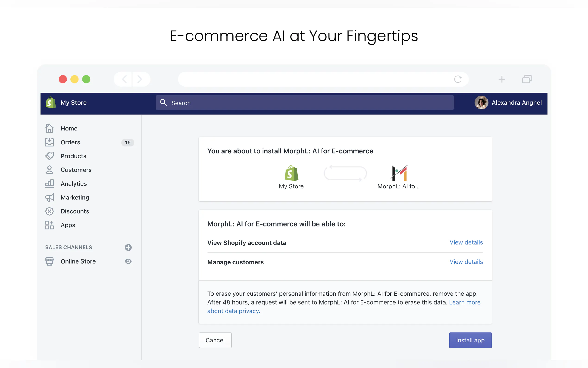Click the browser reload icon
The width and height of the screenshot is (588, 368).
point(457,79)
